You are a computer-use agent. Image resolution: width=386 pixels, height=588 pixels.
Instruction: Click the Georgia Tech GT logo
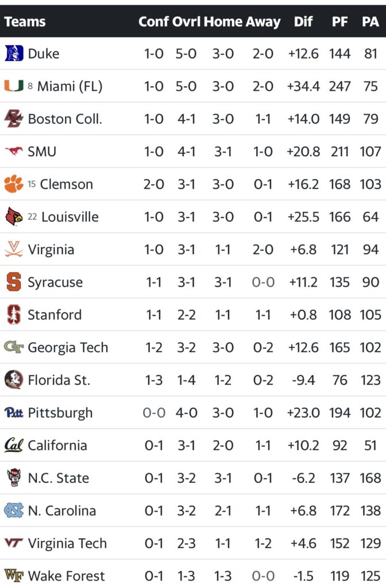(14, 347)
